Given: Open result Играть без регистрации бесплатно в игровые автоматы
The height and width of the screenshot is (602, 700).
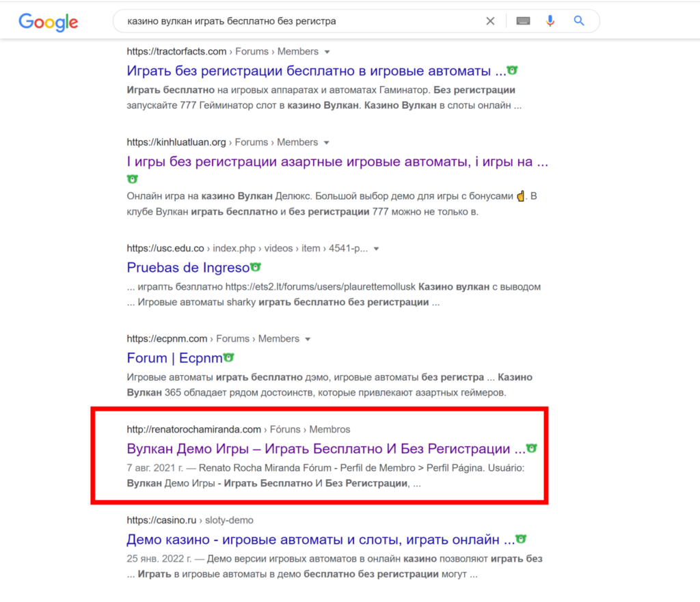Looking at the screenshot, I should click(317, 70).
